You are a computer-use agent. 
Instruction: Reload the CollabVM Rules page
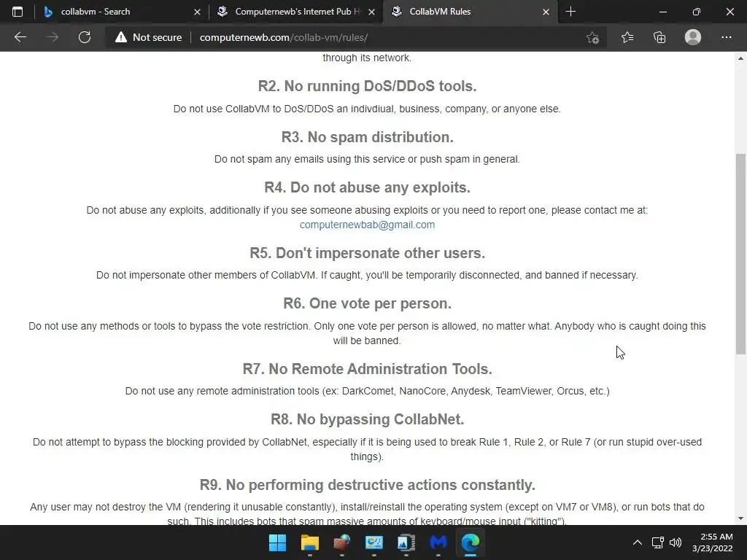85,37
